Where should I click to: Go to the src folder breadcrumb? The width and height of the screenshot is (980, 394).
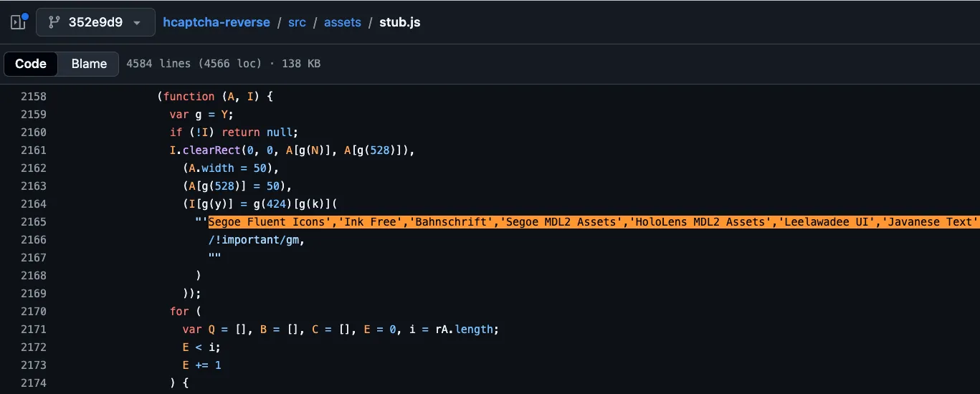click(x=297, y=22)
